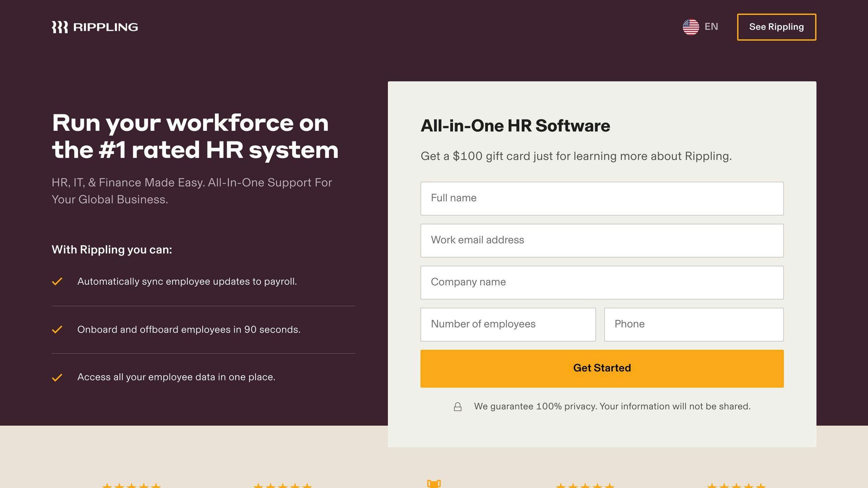Click into Work email address field
Image resolution: width=868 pixels, height=488 pixels.
(x=602, y=240)
